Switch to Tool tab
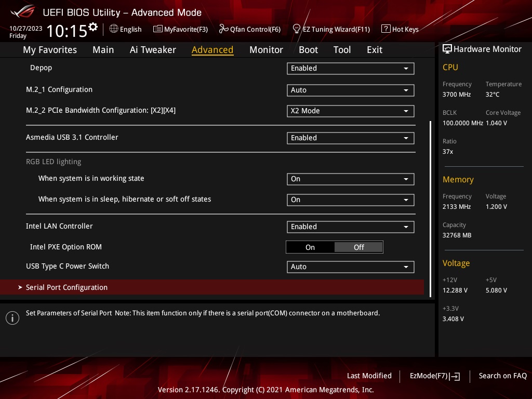The width and height of the screenshot is (532, 399). tap(342, 50)
